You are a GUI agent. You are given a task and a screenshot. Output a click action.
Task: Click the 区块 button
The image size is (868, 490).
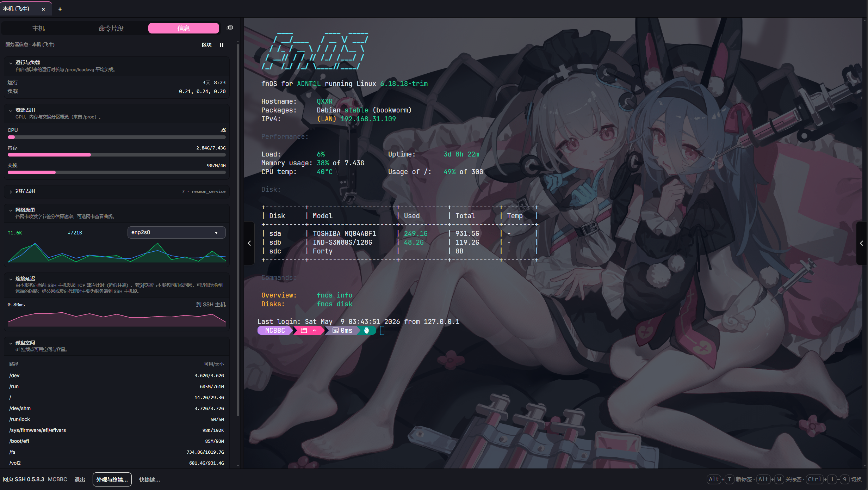pyautogui.click(x=207, y=45)
